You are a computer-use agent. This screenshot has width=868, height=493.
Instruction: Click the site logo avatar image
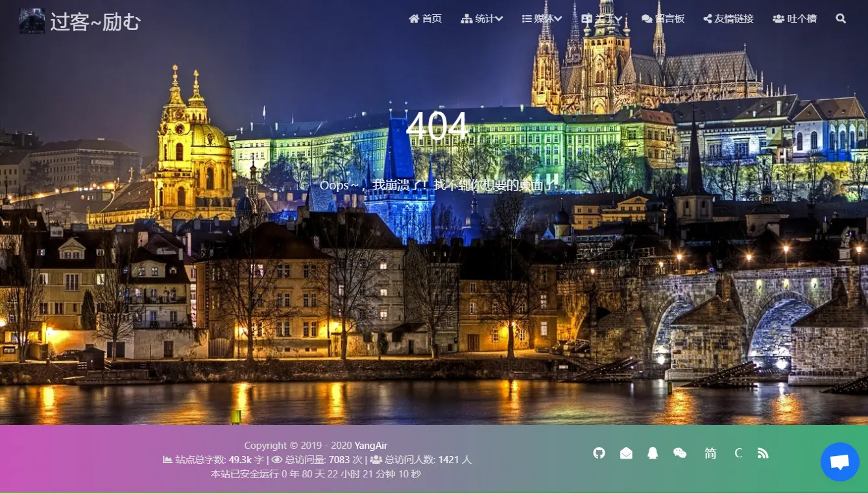[x=32, y=21]
